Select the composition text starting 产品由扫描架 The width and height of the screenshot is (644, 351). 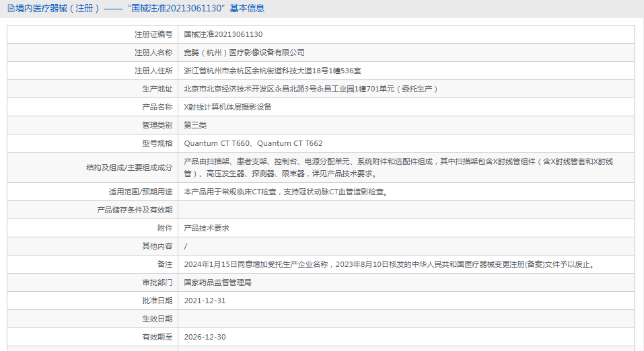398,167
